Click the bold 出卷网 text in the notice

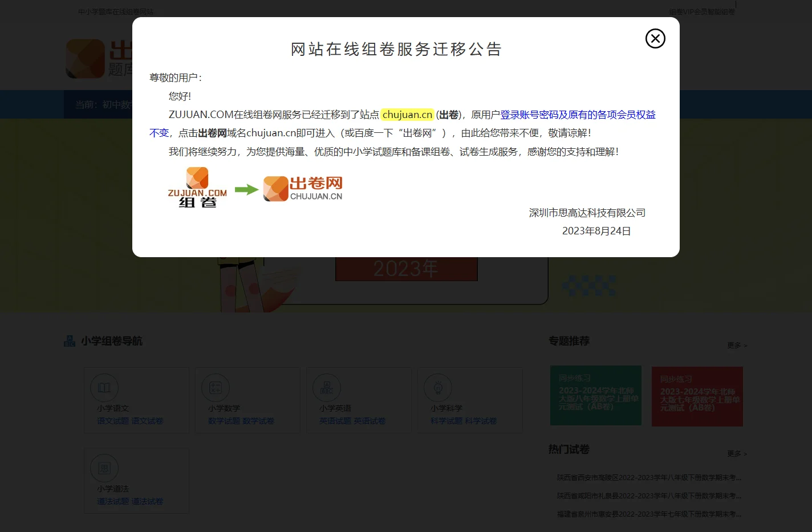click(x=212, y=133)
